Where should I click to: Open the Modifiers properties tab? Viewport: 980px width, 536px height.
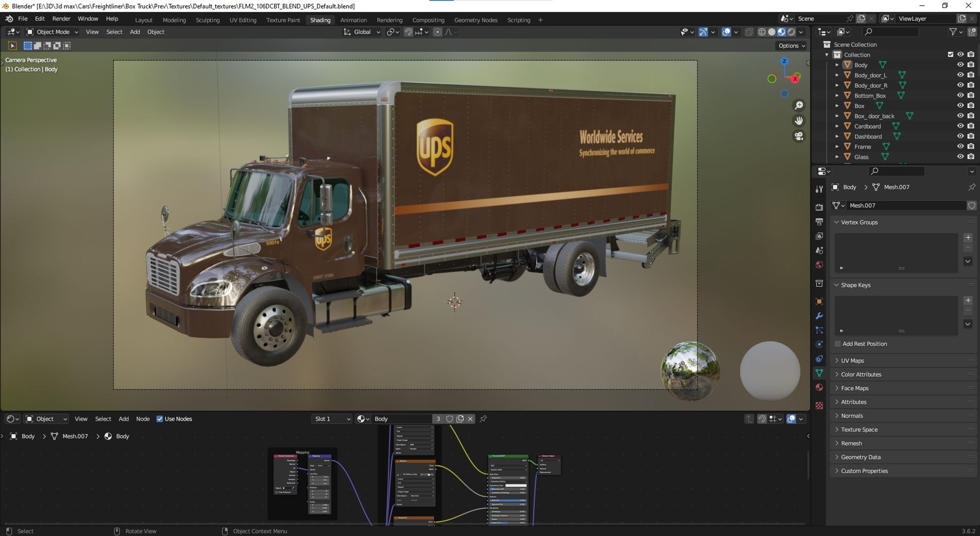pos(819,316)
